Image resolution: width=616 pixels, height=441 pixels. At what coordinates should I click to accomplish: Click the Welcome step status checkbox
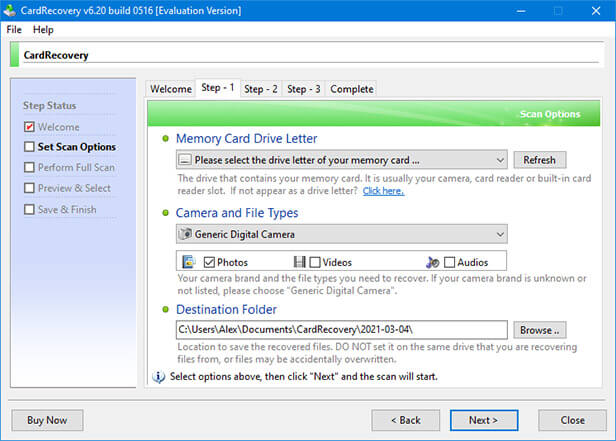click(29, 126)
